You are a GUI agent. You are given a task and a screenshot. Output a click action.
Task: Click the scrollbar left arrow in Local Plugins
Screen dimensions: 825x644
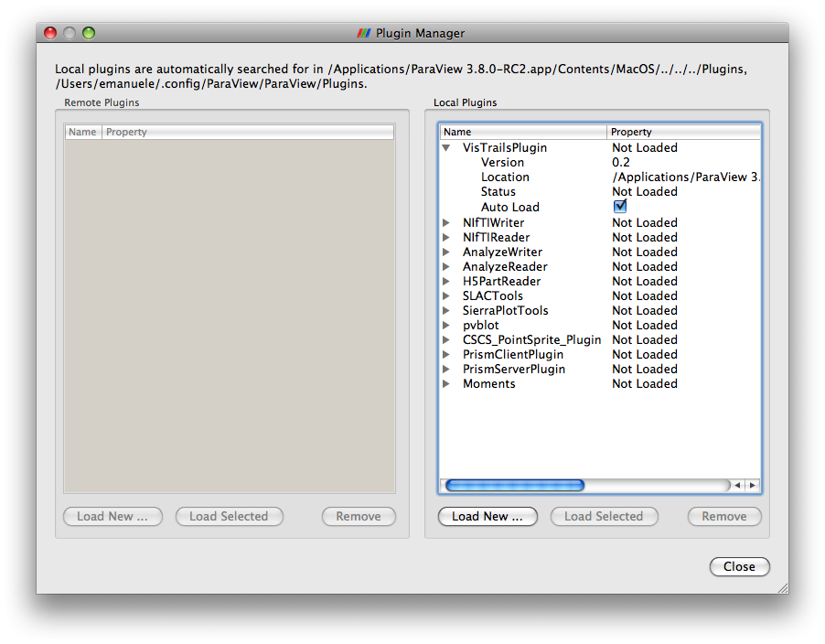[x=739, y=485]
